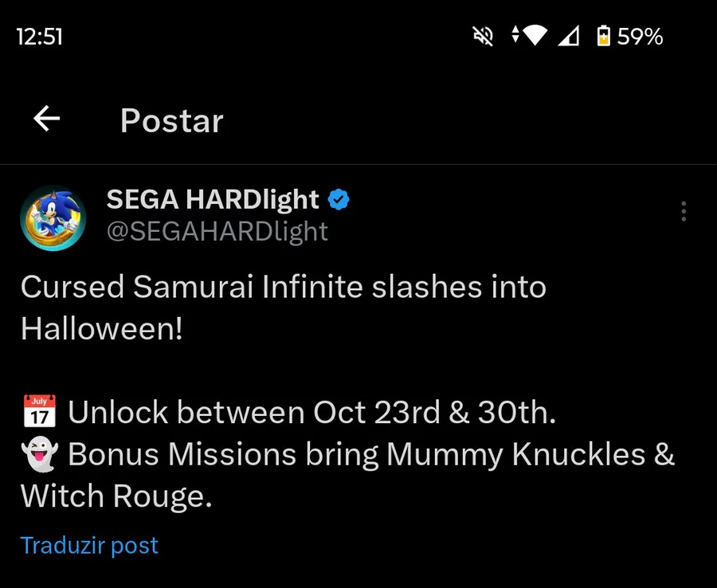The height and width of the screenshot is (588, 717).
Task: Tap the 12:51 clock in status bar
Action: coord(39,37)
